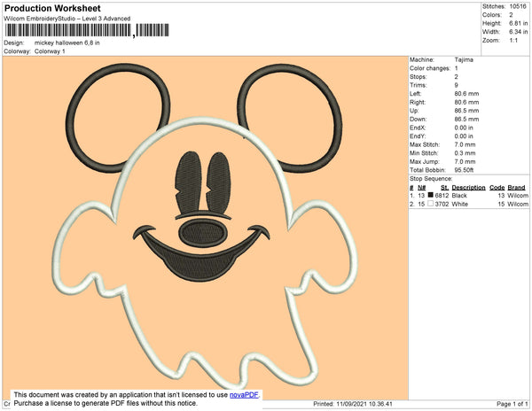Click the 'N#' column header
Viewport: 532px width, 411px height.
point(422,188)
